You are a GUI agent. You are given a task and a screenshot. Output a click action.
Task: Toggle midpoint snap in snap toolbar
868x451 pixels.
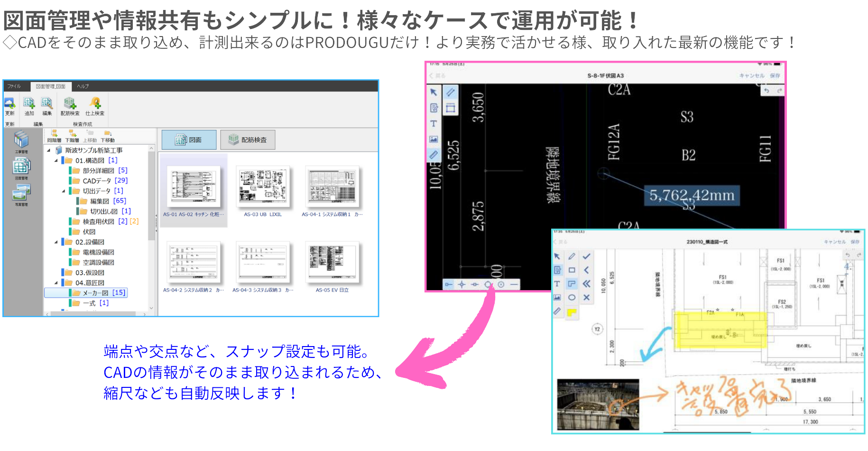[475, 284]
